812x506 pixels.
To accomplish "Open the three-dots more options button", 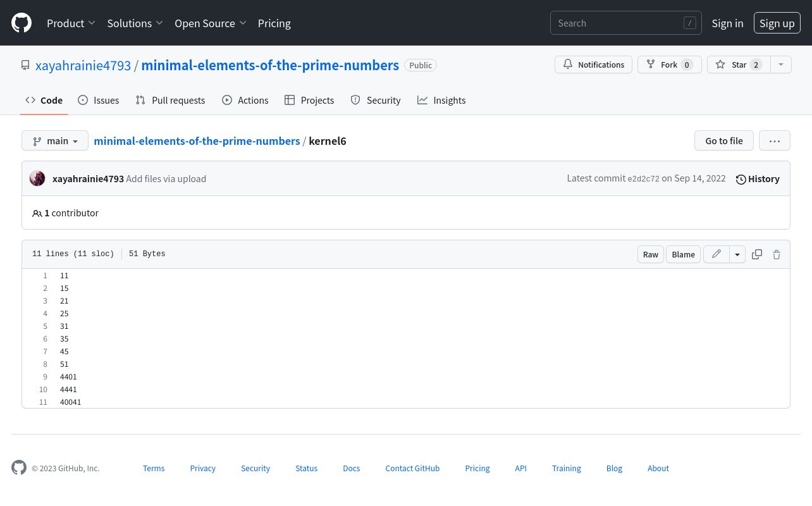I will (775, 141).
